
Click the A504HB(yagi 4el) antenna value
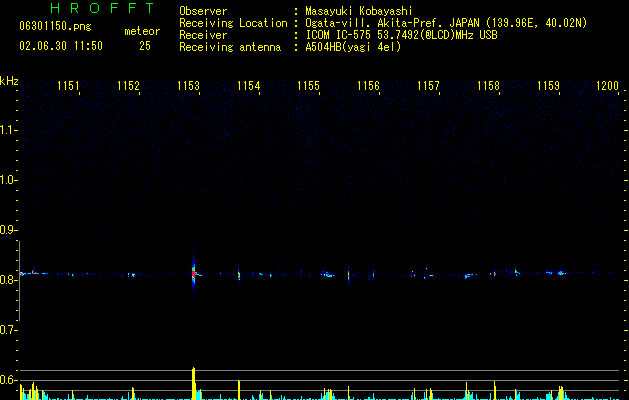(353, 47)
